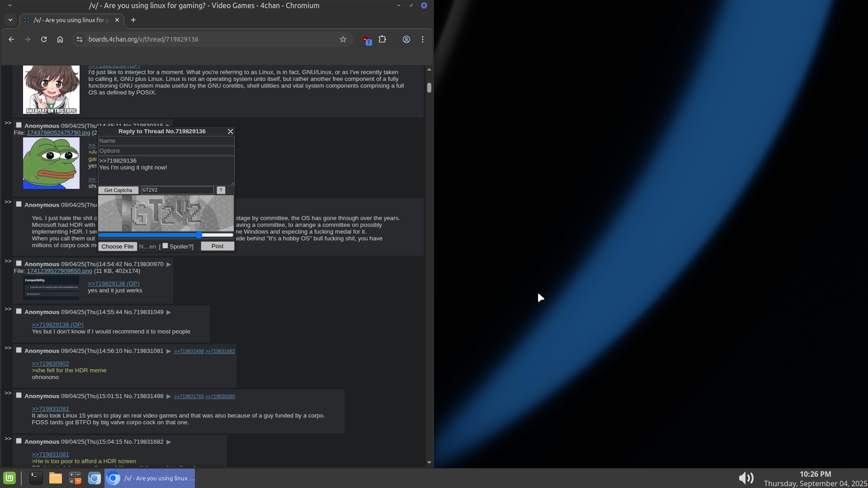Screen dimensions: 868x488
Task: Toggle the Spoiler checkbox
Action: click(x=165, y=246)
